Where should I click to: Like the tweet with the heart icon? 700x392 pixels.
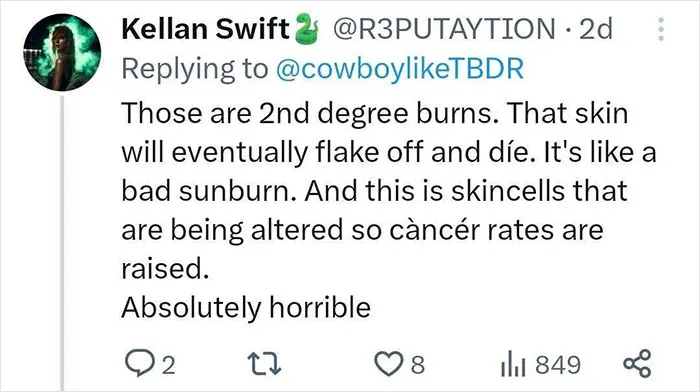[388, 364]
